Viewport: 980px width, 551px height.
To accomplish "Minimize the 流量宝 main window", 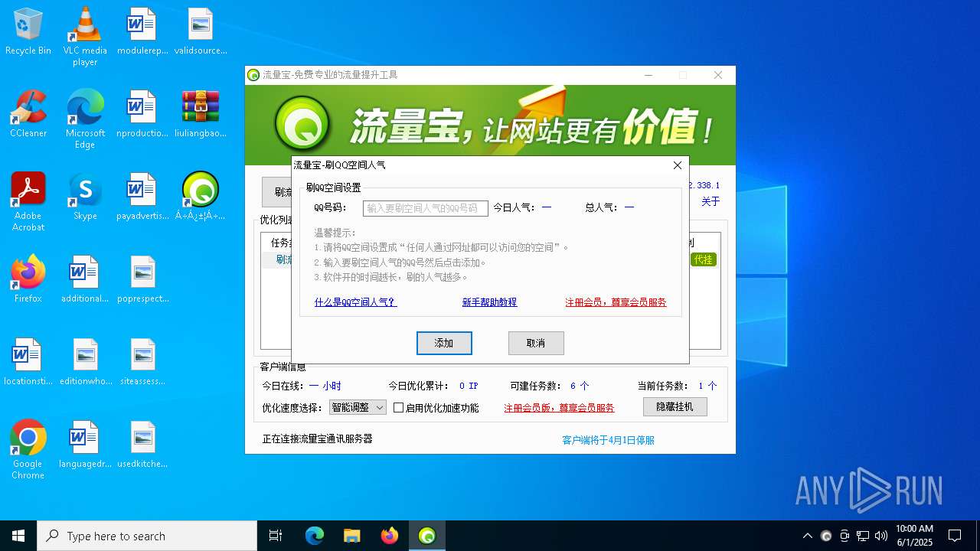I will [648, 75].
